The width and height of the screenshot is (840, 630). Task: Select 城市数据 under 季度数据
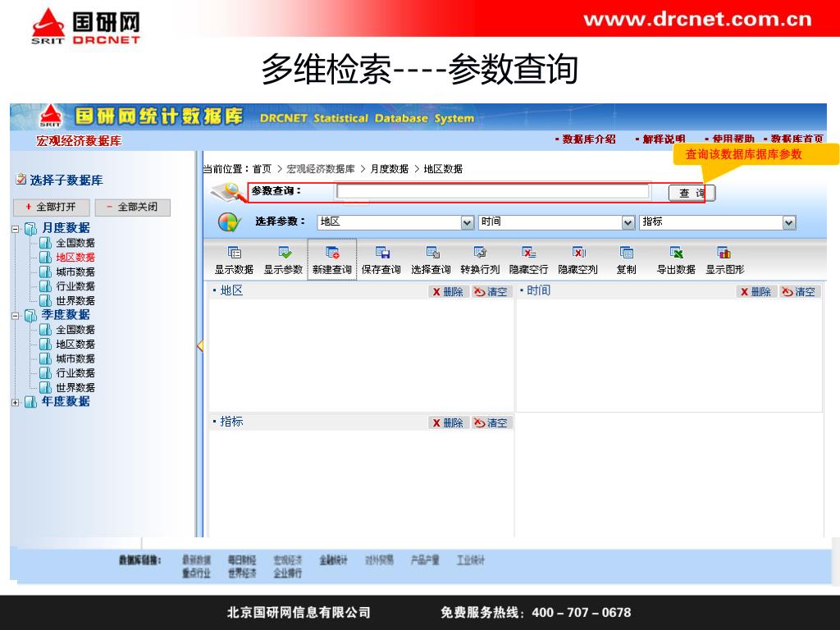coord(75,359)
